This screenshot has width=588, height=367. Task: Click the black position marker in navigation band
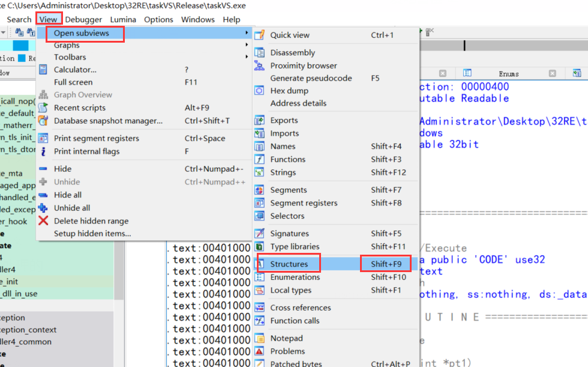click(x=464, y=46)
